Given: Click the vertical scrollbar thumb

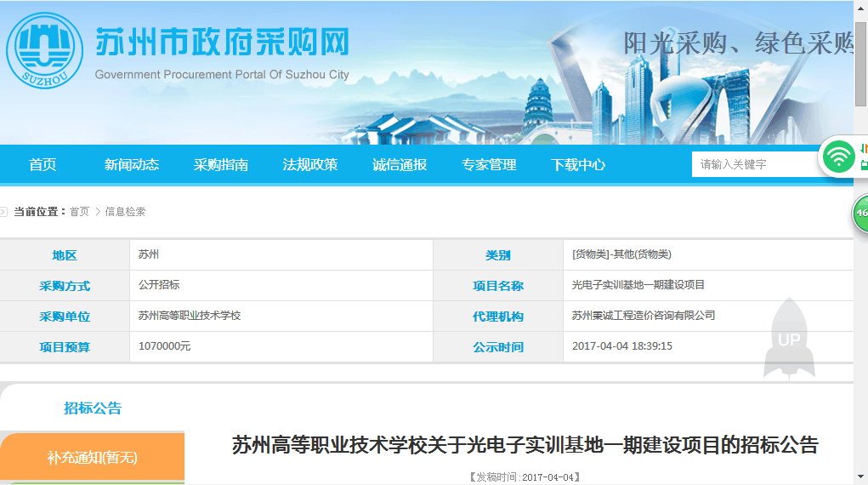Looking at the screenshot, I should 861,64.
